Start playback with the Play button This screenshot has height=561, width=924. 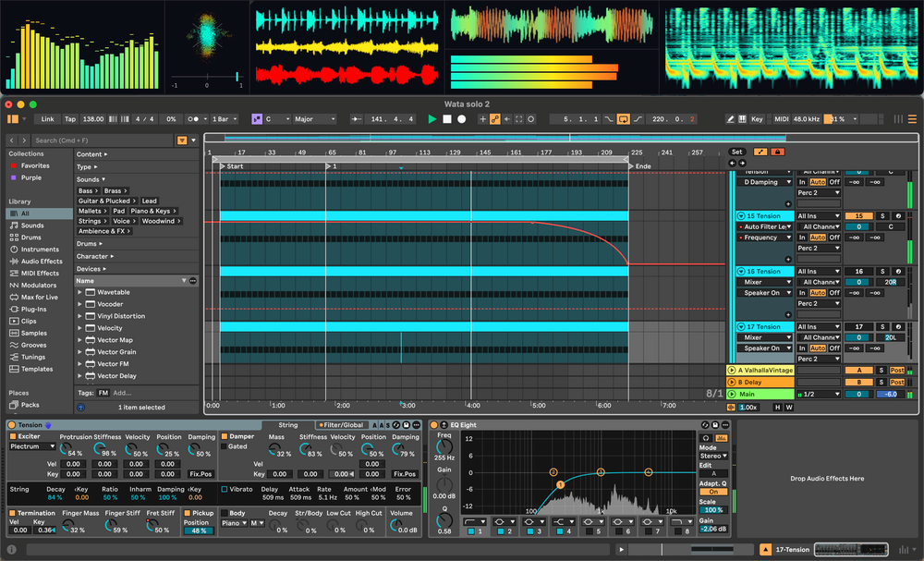[432, 119]
